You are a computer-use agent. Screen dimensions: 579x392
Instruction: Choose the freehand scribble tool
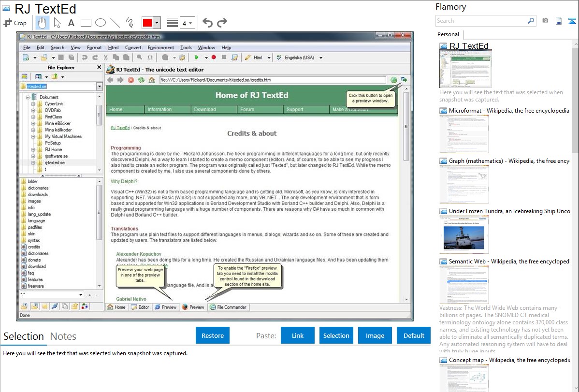pyautogui.click(x=130, y=23)
